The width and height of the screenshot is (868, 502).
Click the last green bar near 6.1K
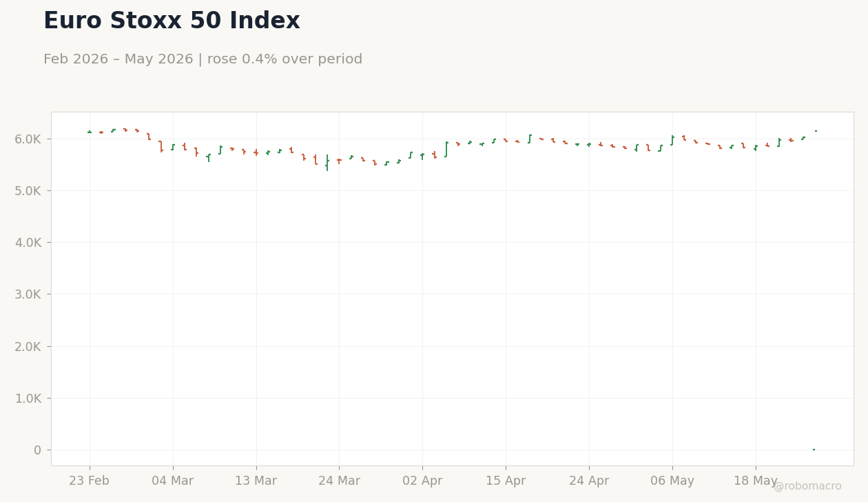pyautogui.click(x=816, y=131)
